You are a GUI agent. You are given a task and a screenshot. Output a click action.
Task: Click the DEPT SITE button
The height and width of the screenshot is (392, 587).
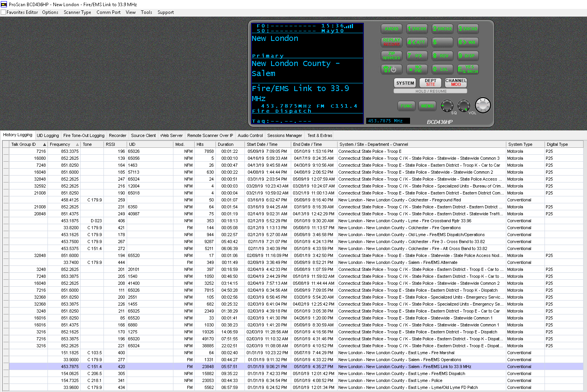pos(431,83)
